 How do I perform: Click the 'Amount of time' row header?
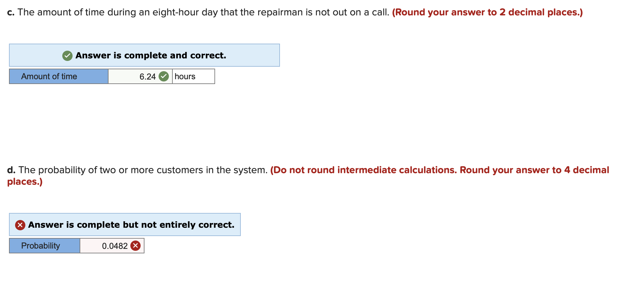[58, 76]
